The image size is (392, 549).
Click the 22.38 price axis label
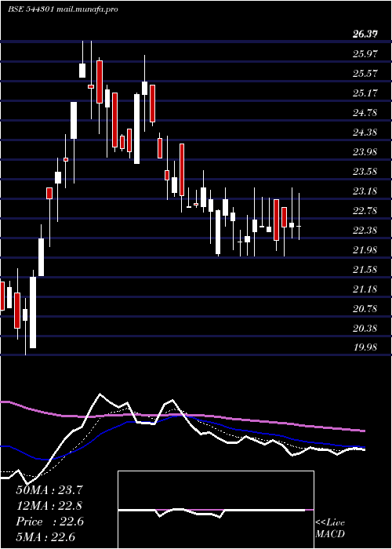[x=365, y=231]
